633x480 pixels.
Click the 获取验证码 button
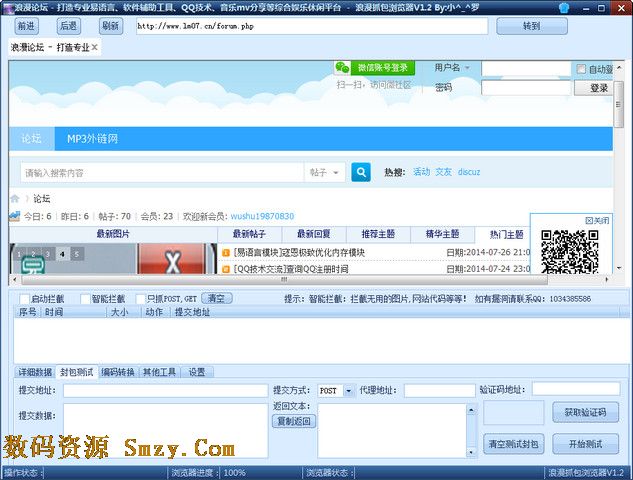pyautogui.click(x=585, y=412)
